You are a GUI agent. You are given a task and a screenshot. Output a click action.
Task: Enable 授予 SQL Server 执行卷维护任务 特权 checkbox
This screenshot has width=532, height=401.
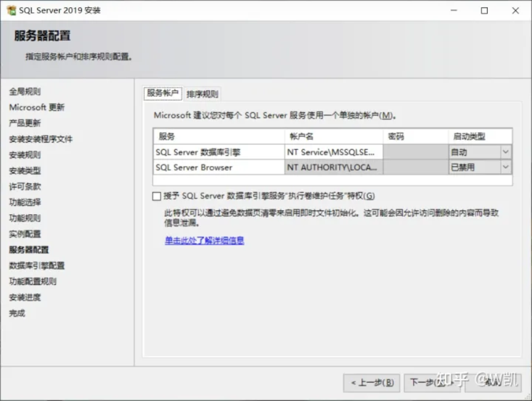(x=157, y=196)
